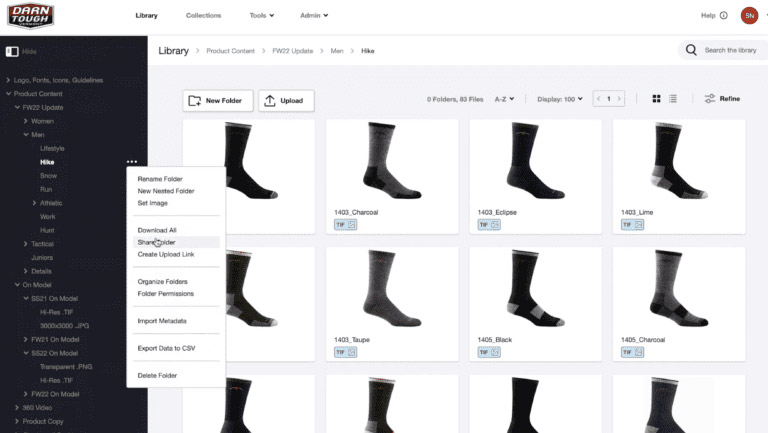Go to FW22 Update breadcrumb
Viewport: 768px width, 433px height.
pos(292,51)
